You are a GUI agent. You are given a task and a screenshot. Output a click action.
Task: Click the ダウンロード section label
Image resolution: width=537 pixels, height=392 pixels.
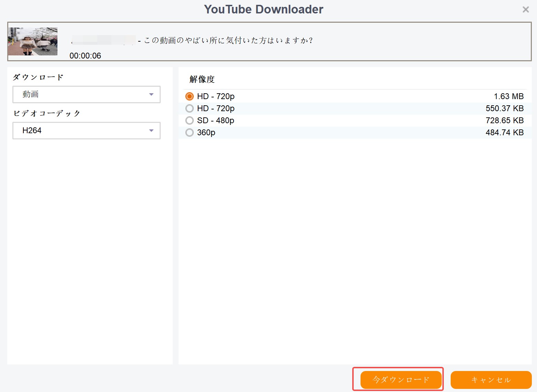[x=38, y=77]
